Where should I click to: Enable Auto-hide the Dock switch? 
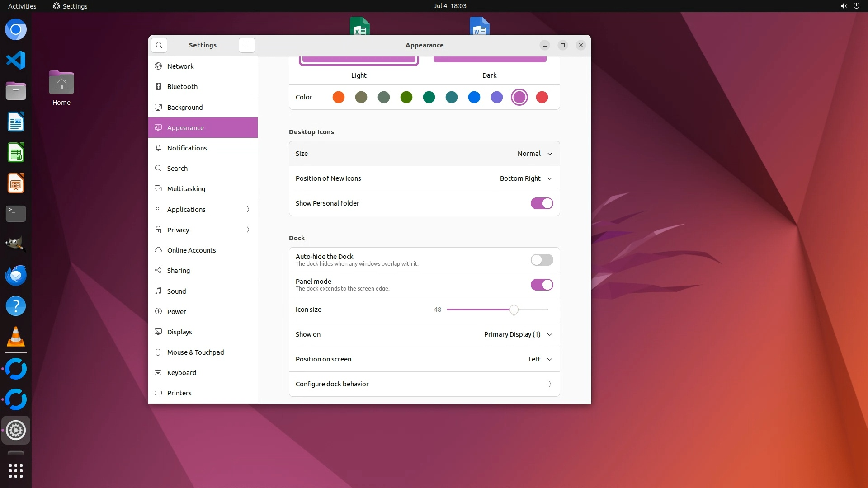(542, 260)
